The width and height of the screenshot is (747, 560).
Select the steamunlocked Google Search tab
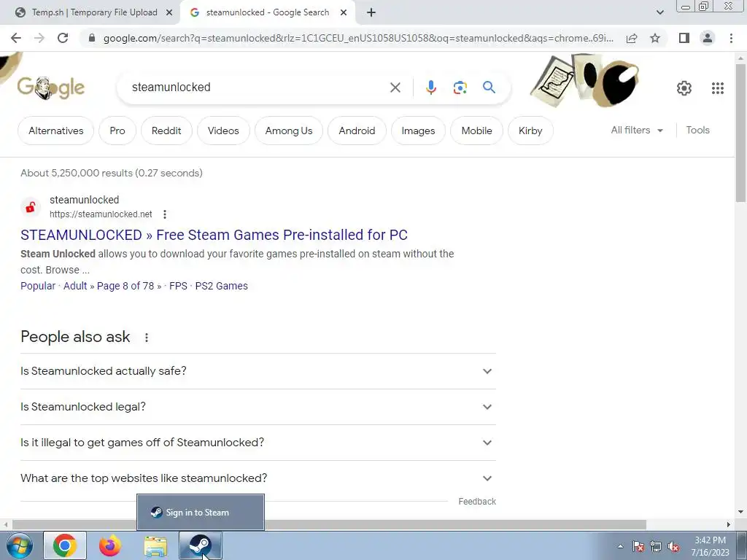pos(268,13)
